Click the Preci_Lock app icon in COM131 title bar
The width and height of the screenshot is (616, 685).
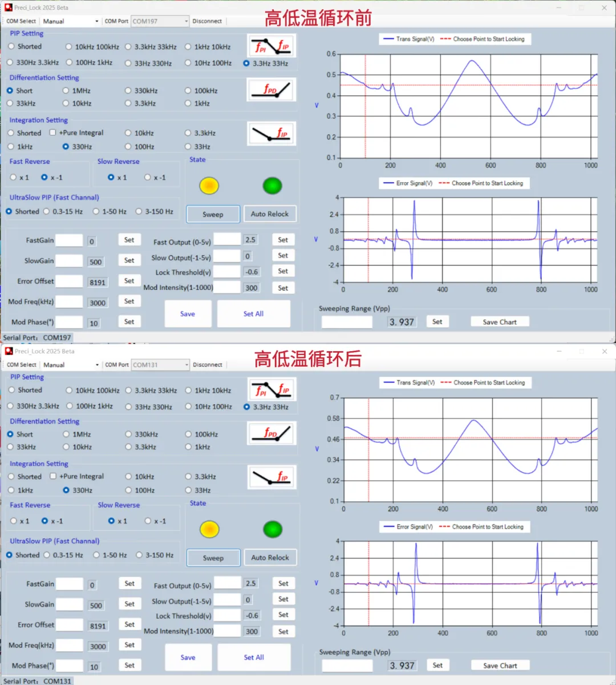point(9,351)
